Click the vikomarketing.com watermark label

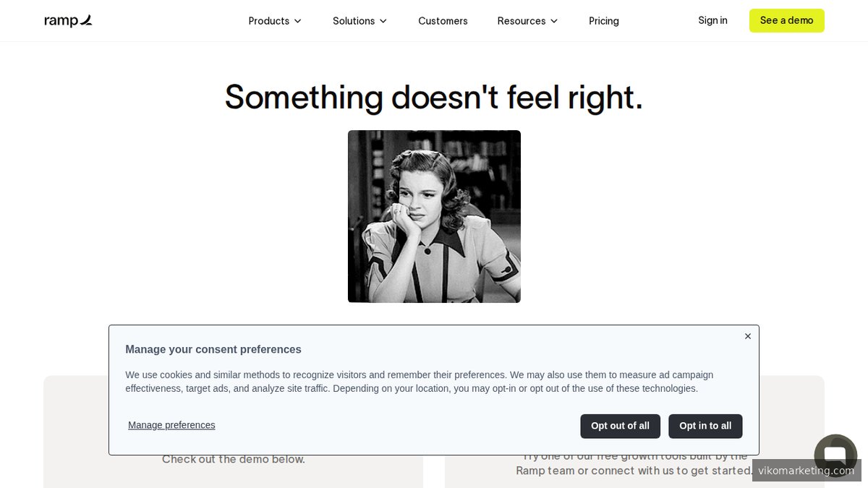pos(806,471)
